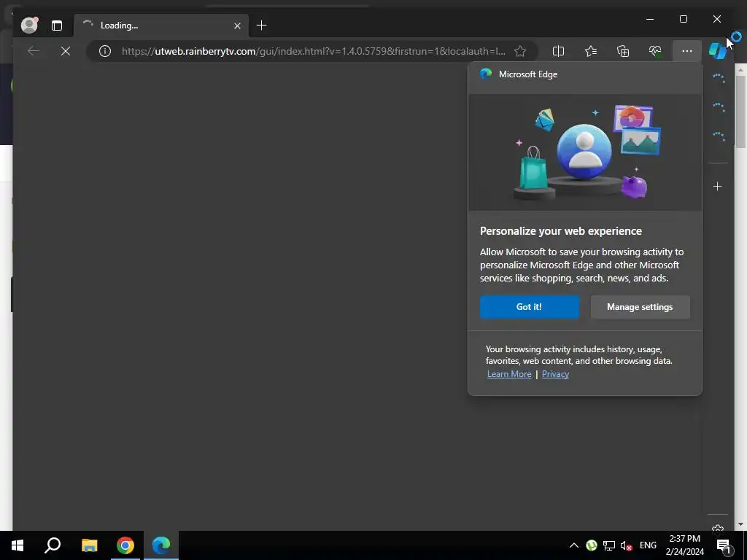
Task: Open Collections
Action: click(623, 51)
